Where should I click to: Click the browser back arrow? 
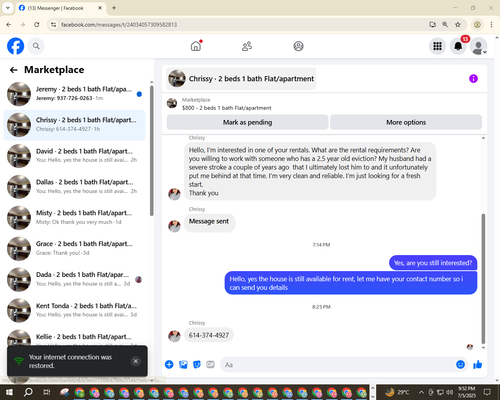click(9, 25)
